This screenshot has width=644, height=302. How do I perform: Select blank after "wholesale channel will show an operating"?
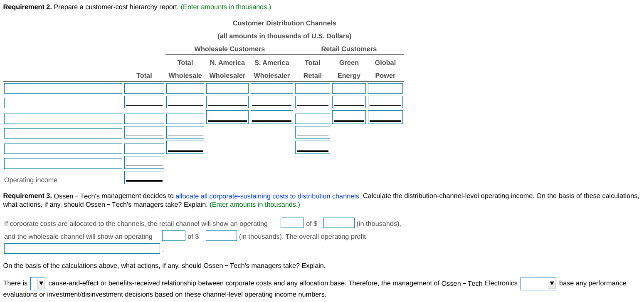pos(174,236)
